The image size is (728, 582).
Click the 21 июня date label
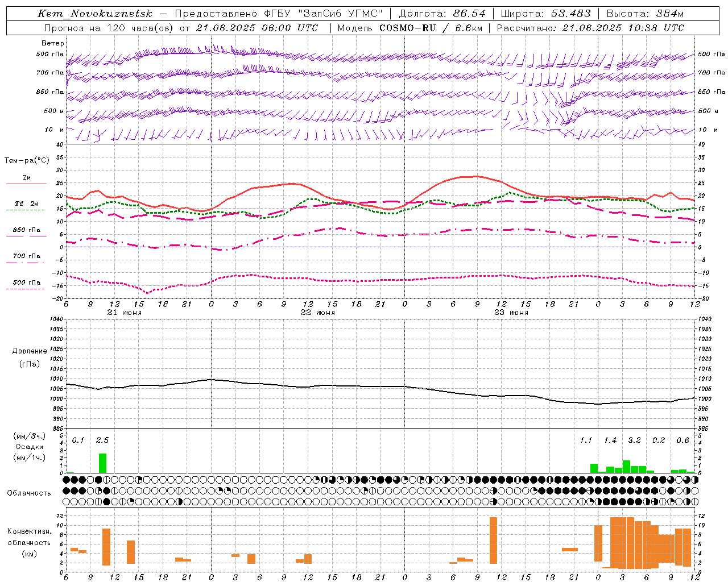125,313
